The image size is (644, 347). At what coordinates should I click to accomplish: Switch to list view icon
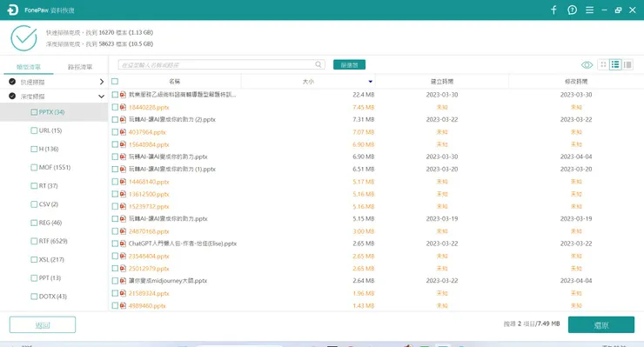pos(615,64)
